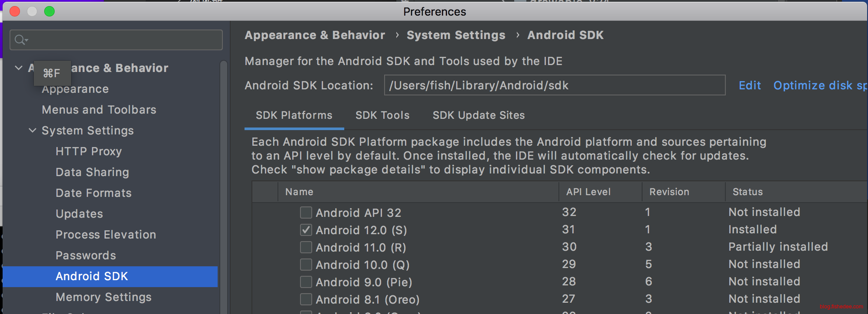Tick the Android 10.0 (Q) checkbox
Image resolution: width=868 pixels, height=314 pixels.
pyautogui.click(x=306, y=265)
